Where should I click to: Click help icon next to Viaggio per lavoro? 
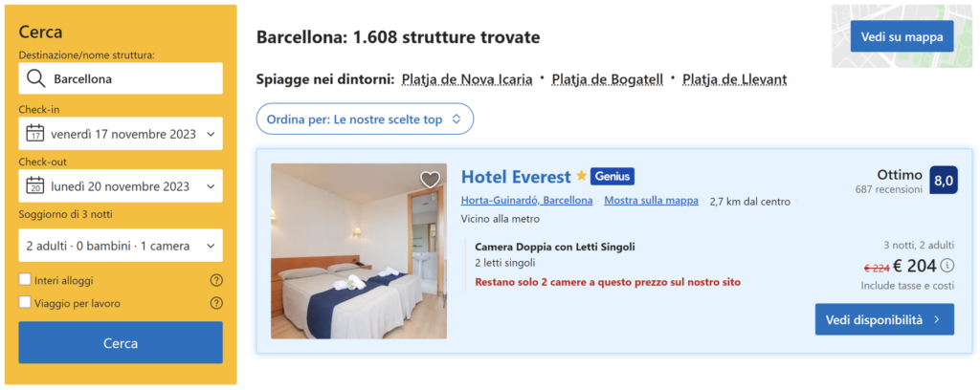(216, 304)
